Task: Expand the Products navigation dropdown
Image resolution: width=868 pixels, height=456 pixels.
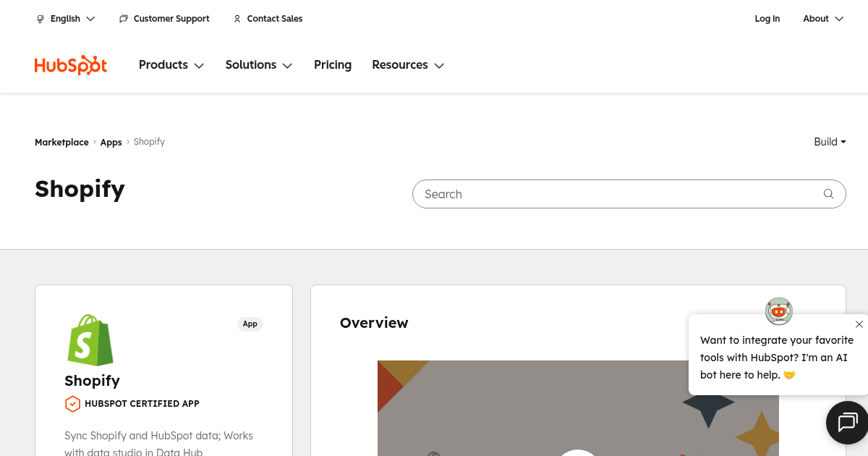Action: coord(171,64)
